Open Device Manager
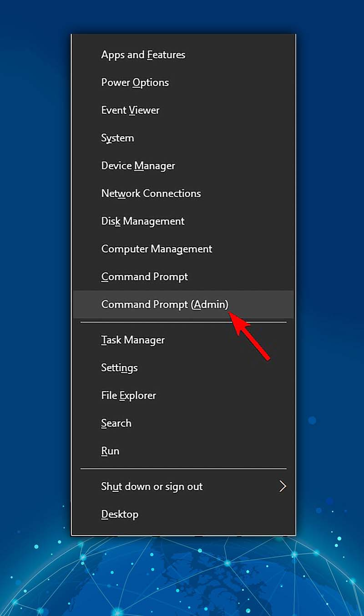 138,166
